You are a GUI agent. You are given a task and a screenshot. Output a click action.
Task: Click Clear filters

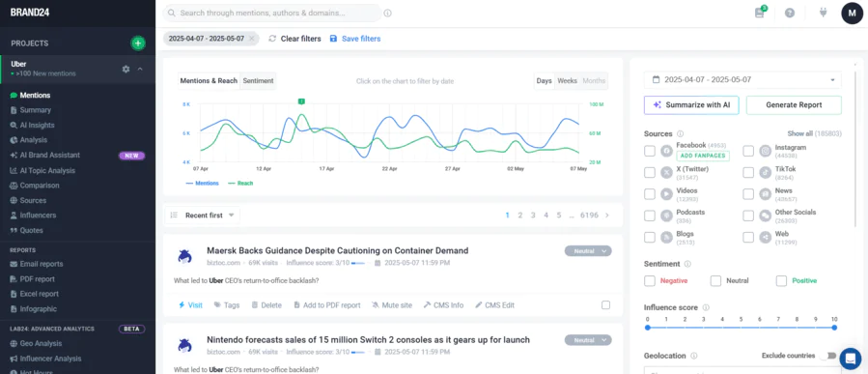[295, 39]
